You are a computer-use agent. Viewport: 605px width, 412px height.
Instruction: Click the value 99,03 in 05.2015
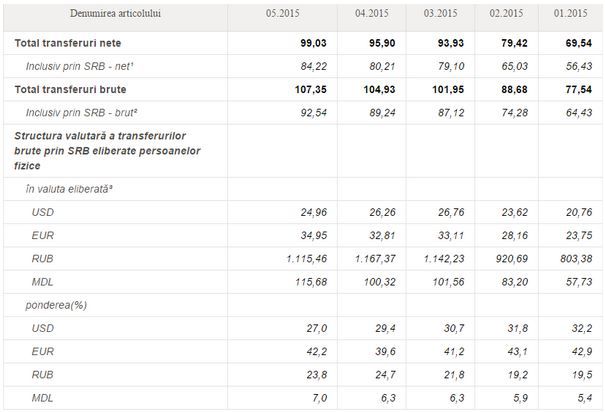point(313,43)
